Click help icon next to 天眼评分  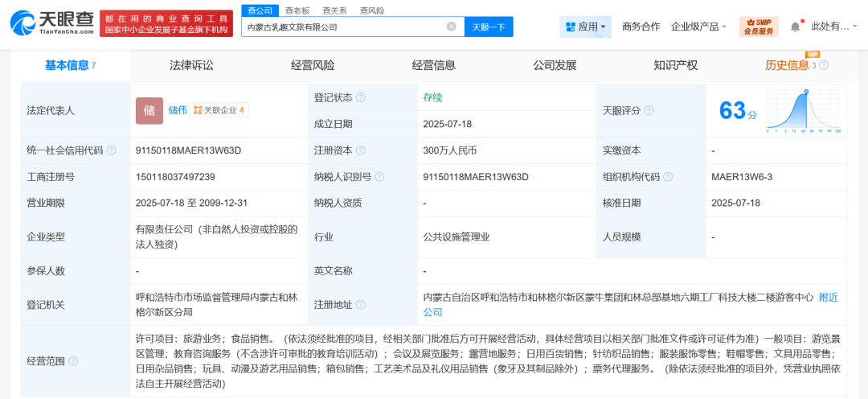coord(649,110)
